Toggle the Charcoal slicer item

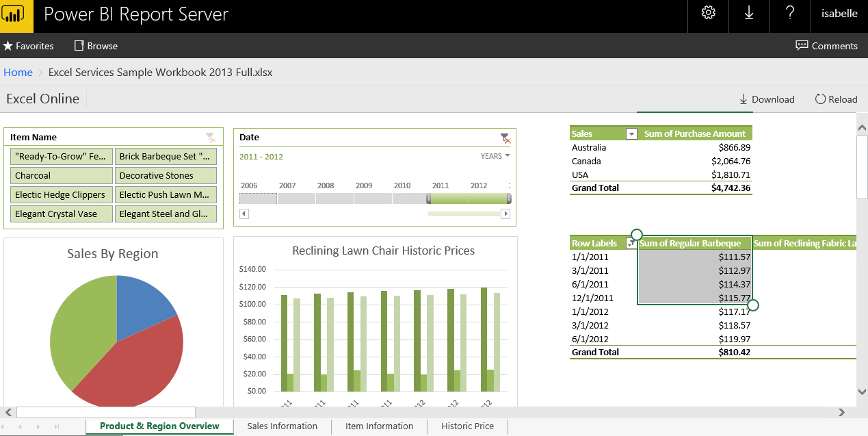tap(62, 176)
